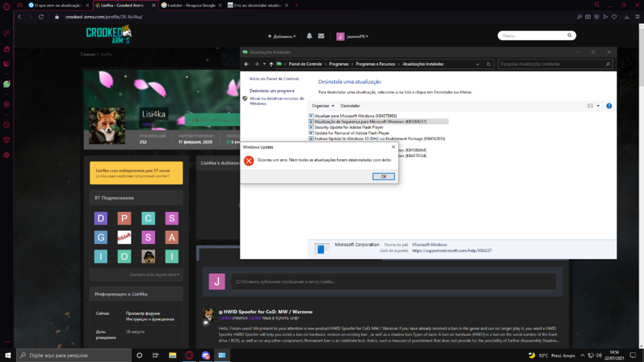Open the Opera GX sidebar settings gear
Screen dimensions: 644x362
(6, 155)
